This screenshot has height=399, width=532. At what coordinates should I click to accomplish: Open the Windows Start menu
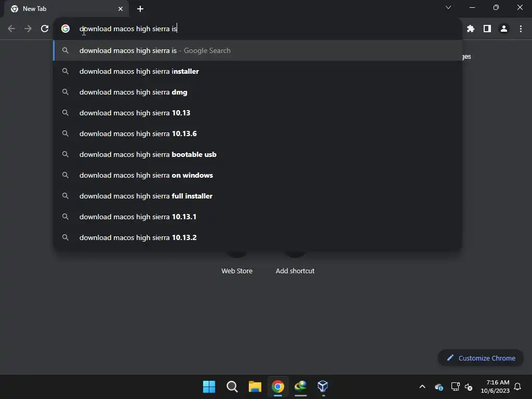click(209, 387)
